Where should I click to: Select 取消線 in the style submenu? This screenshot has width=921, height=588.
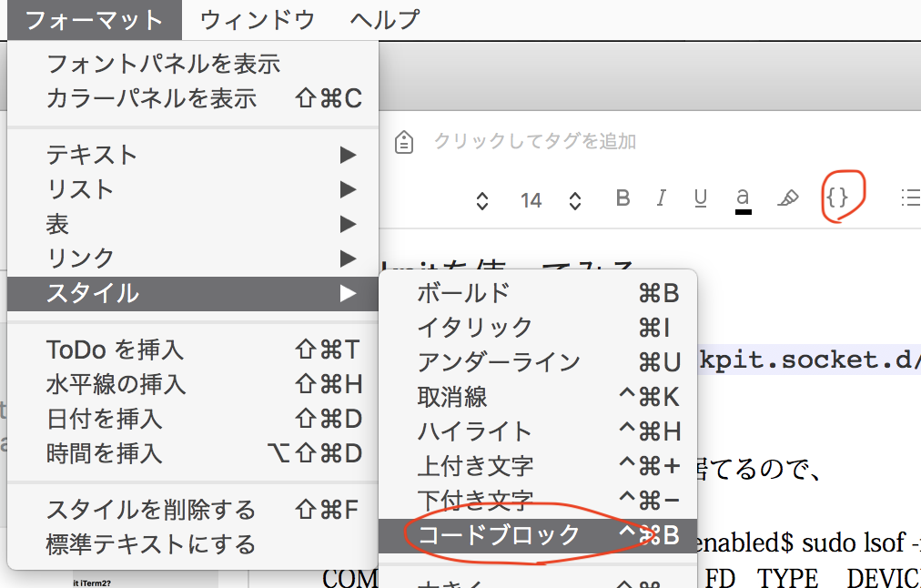point(538,397)
